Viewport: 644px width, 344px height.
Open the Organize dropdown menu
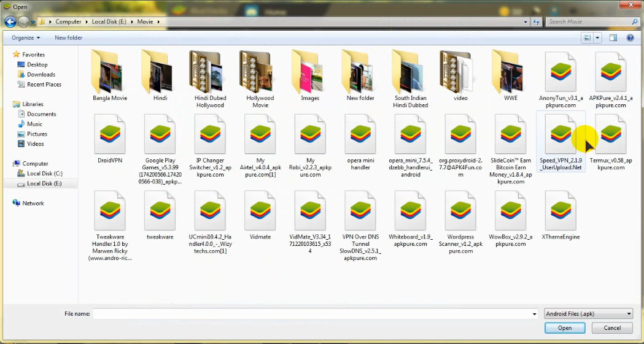point(26,38)
